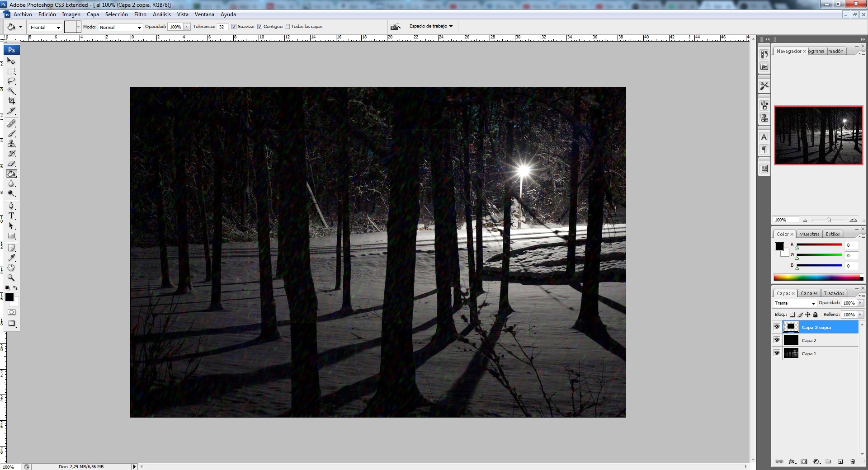The image size is (868, 470).
Task: Select the Clone Stamp tool
Action: (12, 144)
